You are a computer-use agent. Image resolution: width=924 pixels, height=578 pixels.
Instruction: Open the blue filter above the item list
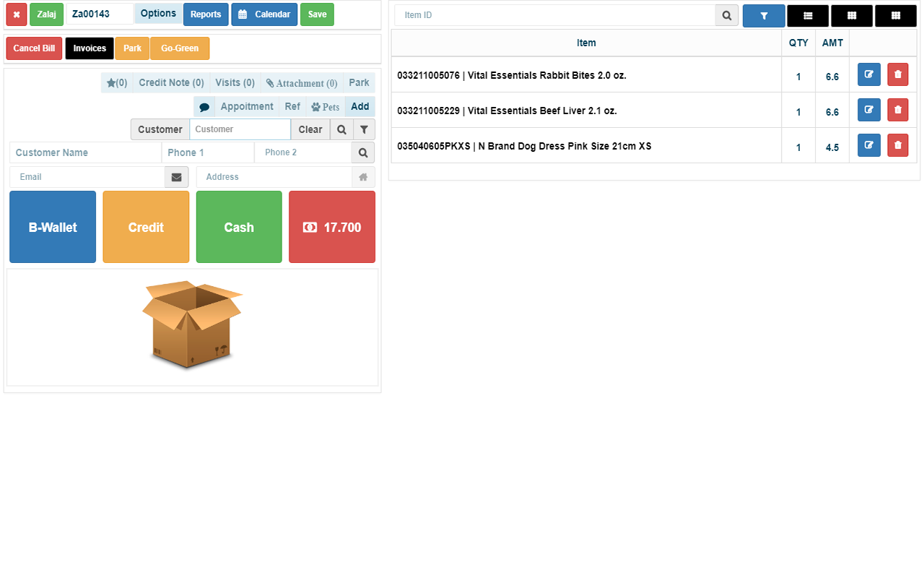[764, 15]
